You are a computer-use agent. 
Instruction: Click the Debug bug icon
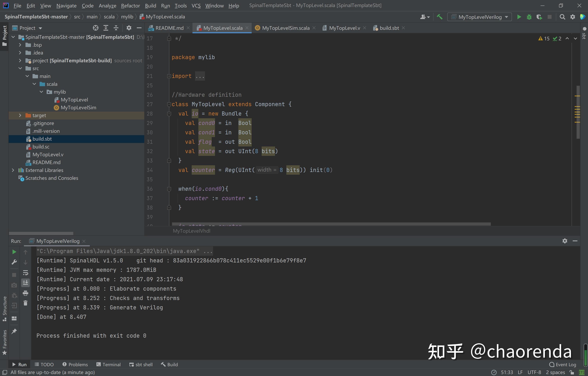pos(529,17)
